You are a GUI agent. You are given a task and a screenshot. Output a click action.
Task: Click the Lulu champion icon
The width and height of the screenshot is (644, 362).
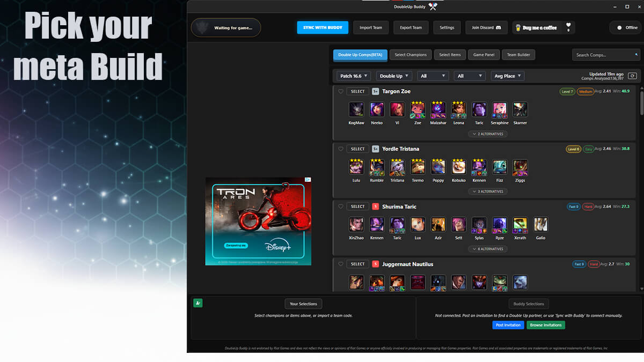[x=356, y=167]
